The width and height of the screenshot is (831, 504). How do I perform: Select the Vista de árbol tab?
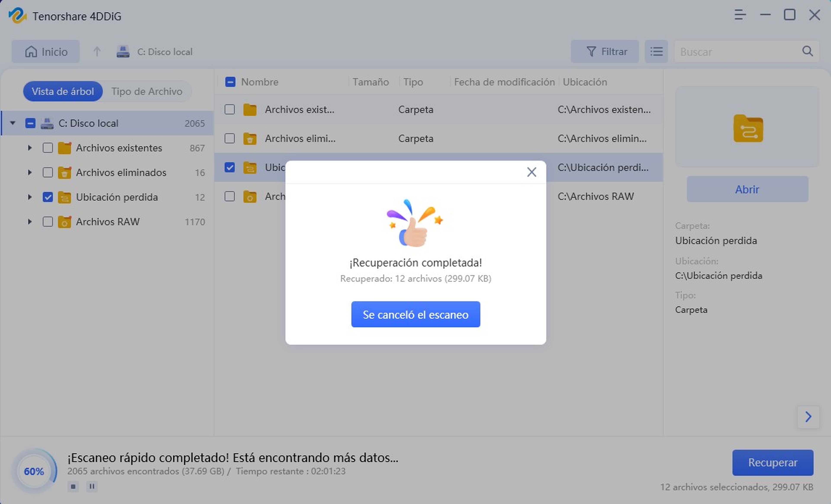[63, 91]
